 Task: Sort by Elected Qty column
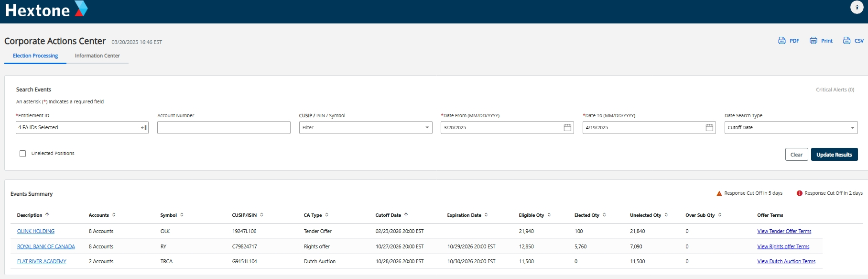point(604,215)
